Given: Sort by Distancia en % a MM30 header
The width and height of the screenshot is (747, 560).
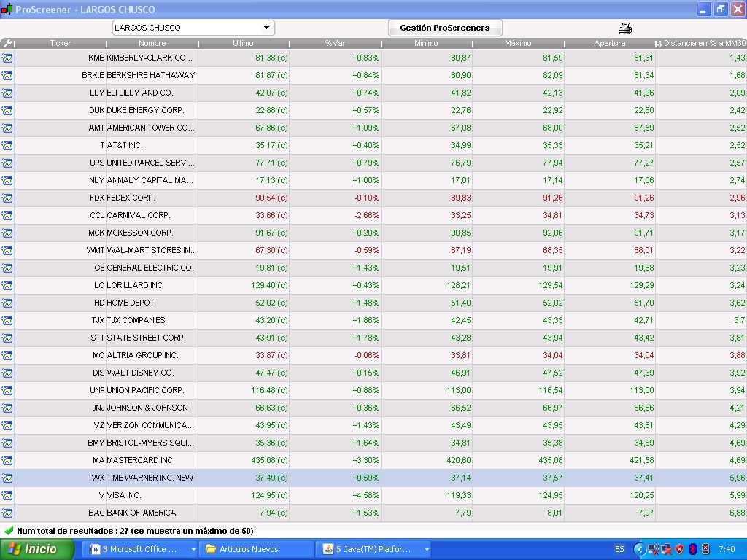Looking at the screenshot, I should point(701,43).
